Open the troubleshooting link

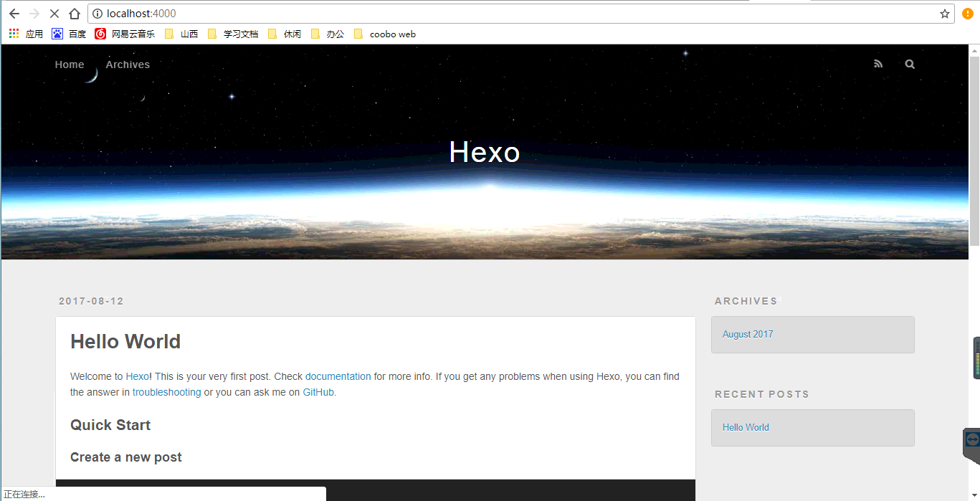[x=167, y=392]
